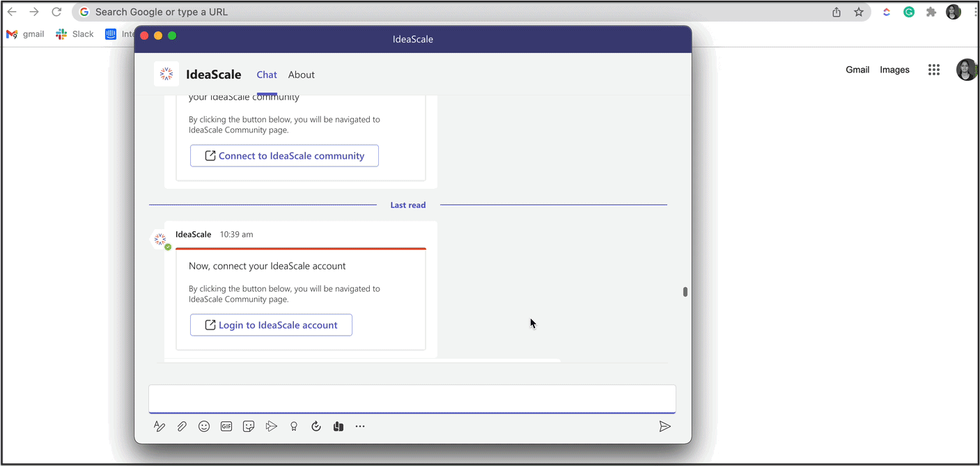Open the Google account avatar on the page
The width and height of the screenshot is (980, 466).
[967, 70]
